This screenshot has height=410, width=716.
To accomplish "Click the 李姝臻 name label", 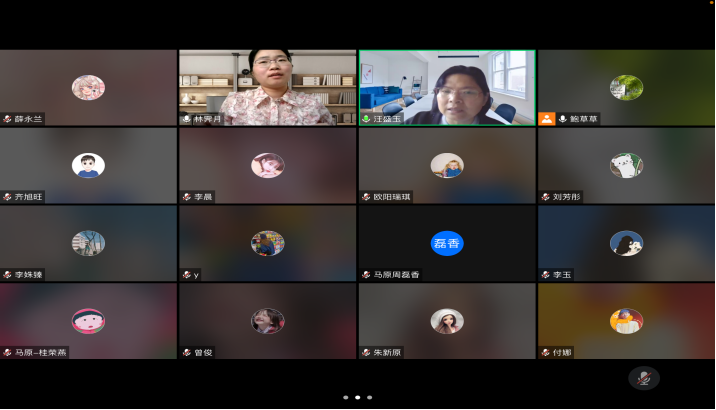I will pyautogui.click(x=29, y=274).
